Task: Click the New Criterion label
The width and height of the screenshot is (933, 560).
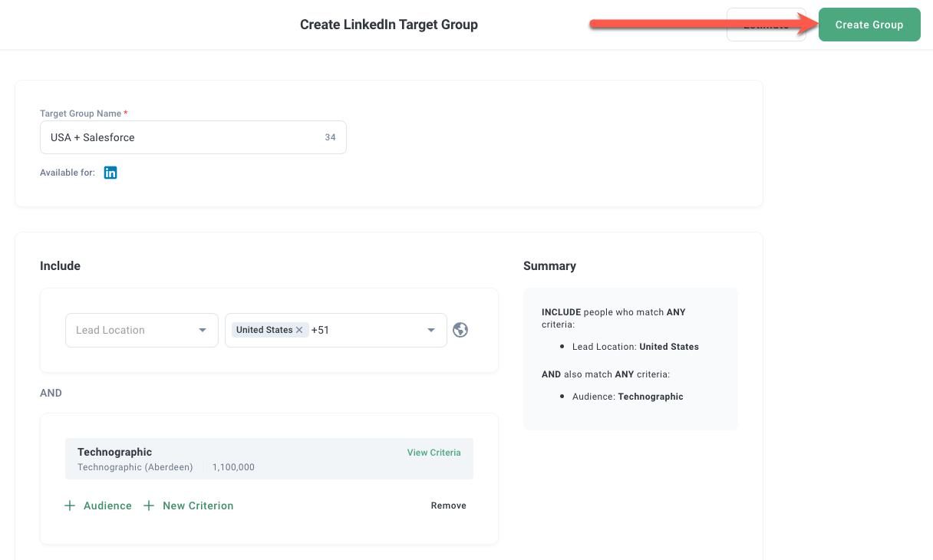Action: click(198, 506)
